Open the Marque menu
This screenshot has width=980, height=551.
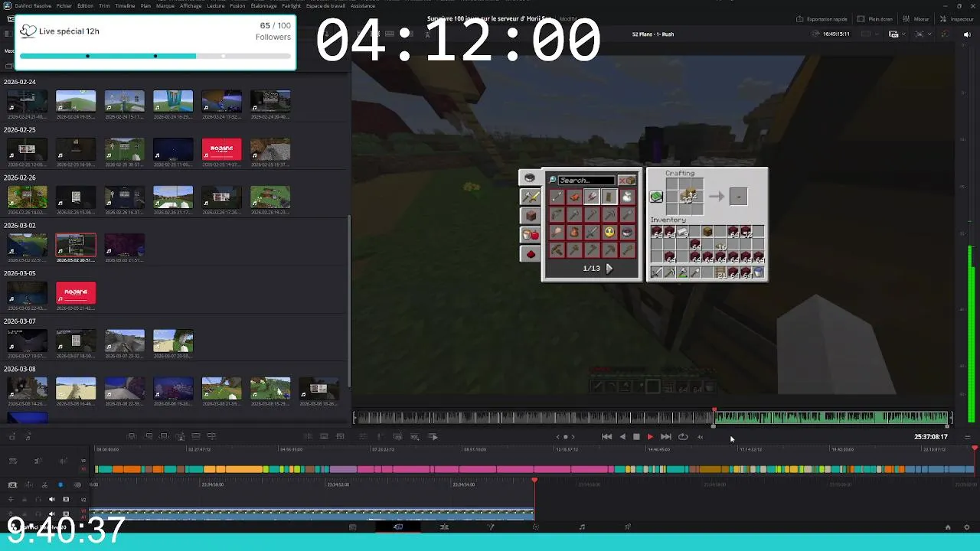coord(165,5)
